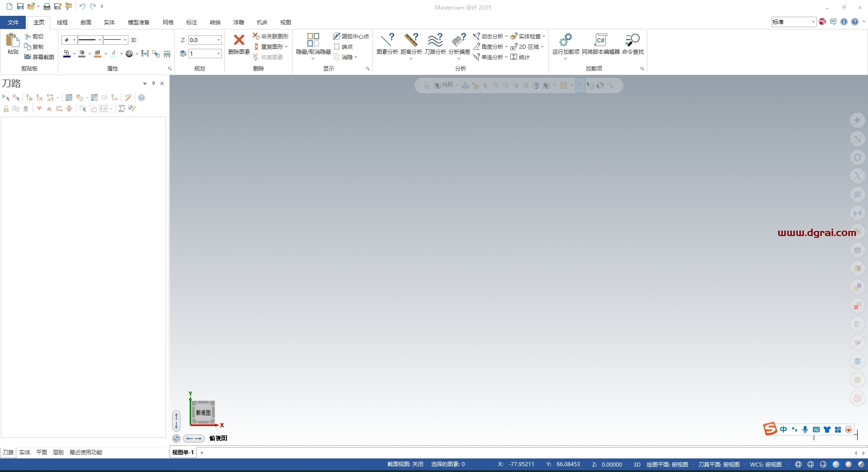868x472 pixels.
Task: Open the point style dropdown
Action: tap(75, 40)
